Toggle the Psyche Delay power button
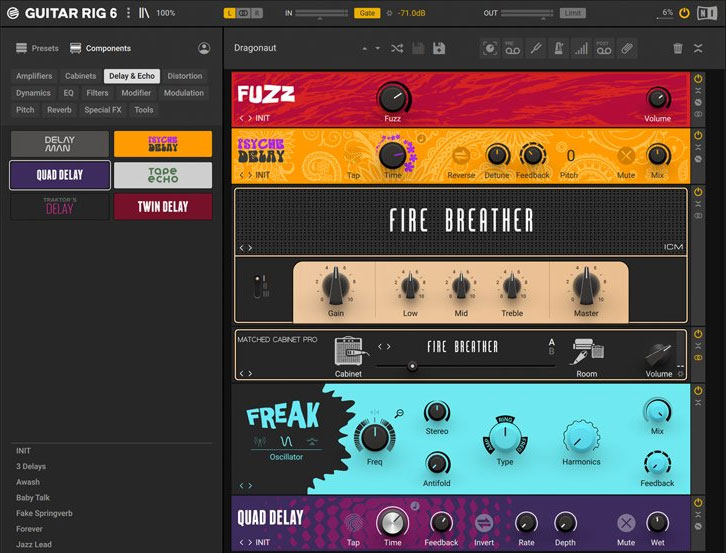Viewport: 726px width, 553px height. (698, 135)
